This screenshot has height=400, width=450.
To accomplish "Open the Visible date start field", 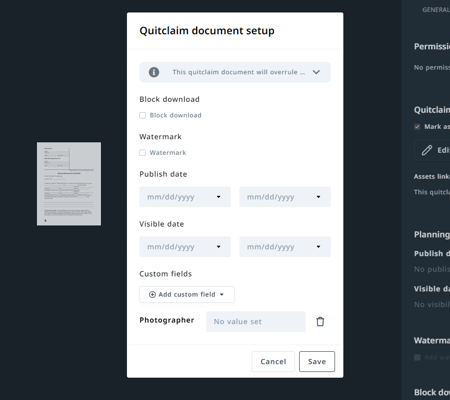I will [185, 247].
